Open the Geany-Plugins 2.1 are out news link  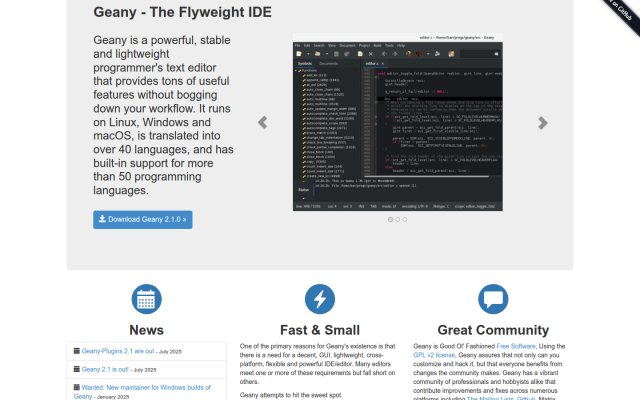coord(118,351)
